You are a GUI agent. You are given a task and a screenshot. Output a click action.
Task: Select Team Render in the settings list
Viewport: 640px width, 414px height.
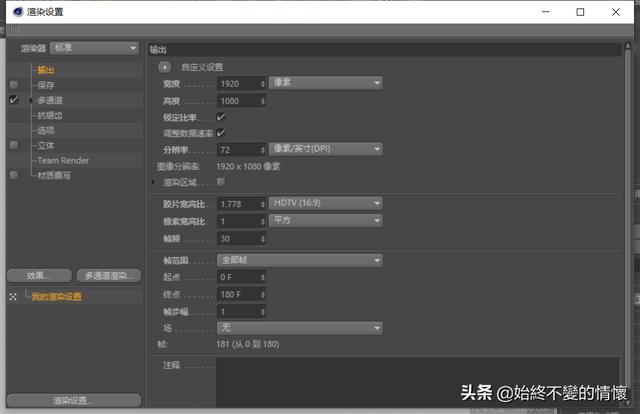tap(63, 160)
